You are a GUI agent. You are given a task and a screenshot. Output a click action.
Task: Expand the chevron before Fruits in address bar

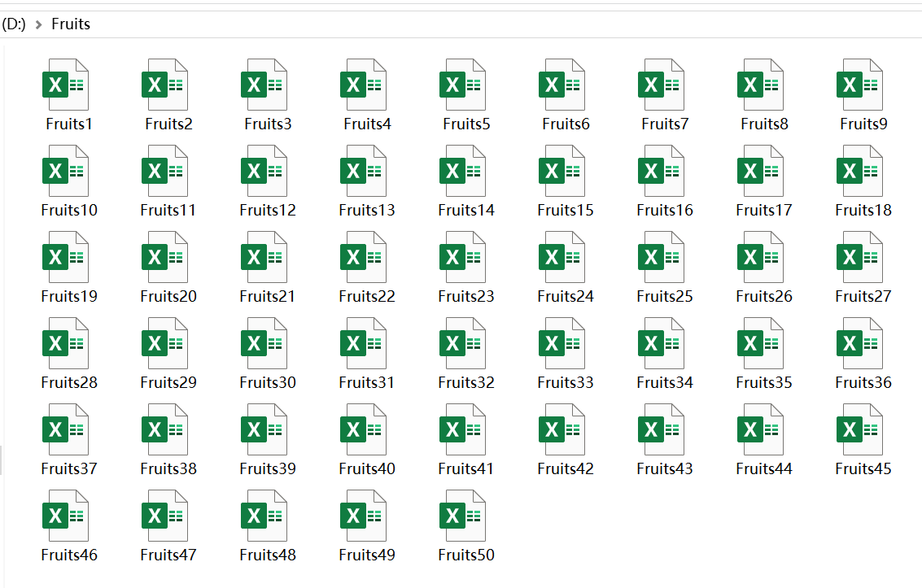[39, 24]
